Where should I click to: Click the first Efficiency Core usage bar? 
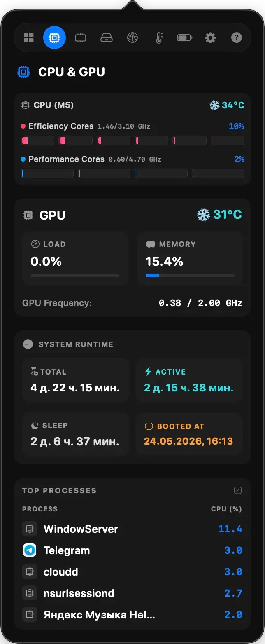pyautogui.click(x=37, y=141)
